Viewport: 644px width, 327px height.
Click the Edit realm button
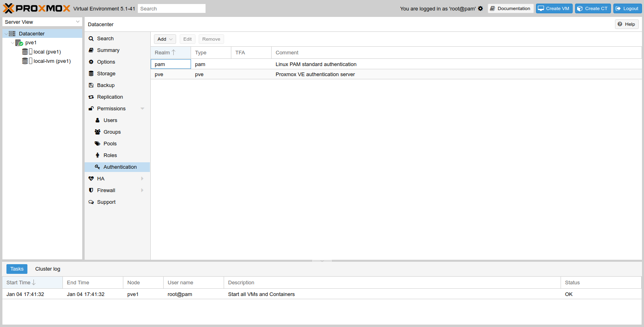click(187, 39)
